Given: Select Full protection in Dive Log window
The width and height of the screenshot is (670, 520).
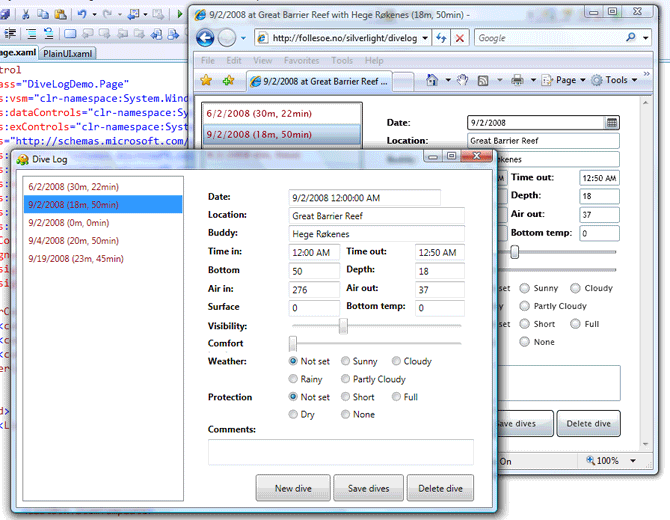Looking at the screenshot, I should (396, 397).
